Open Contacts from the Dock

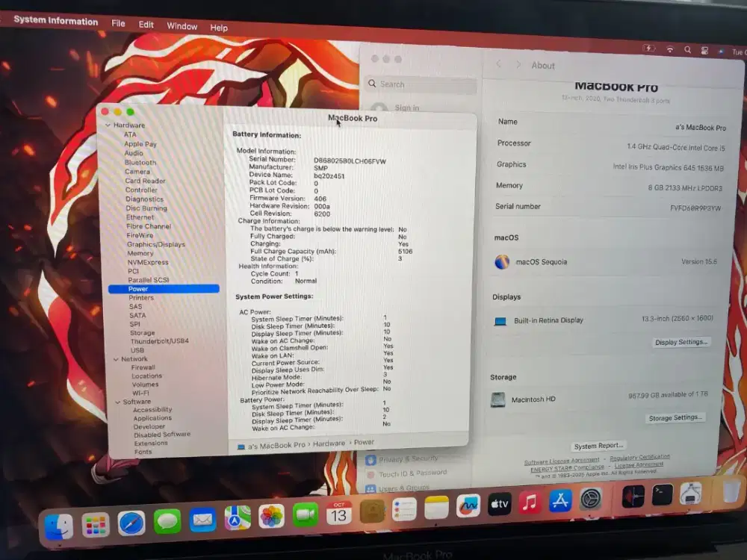(x=372, y=511)
